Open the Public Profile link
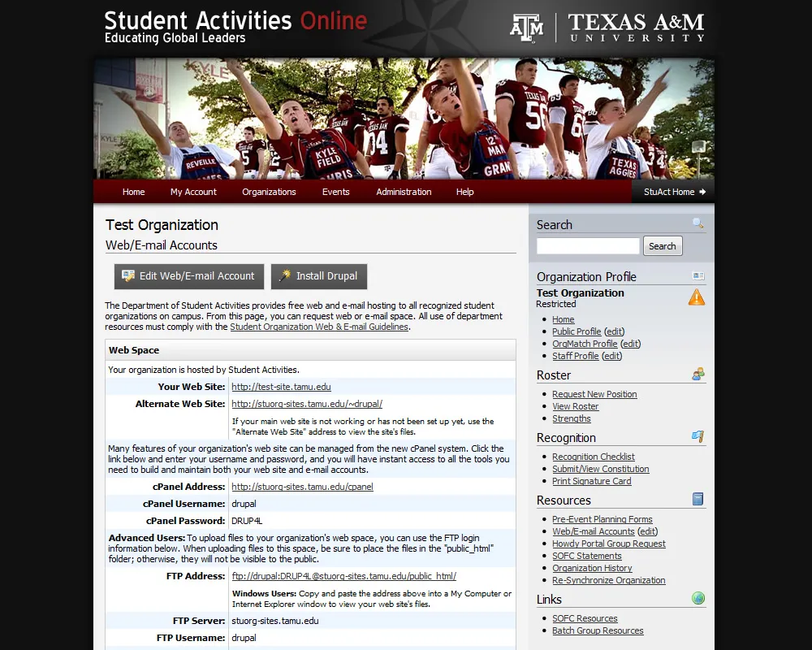The width and height of the screenshot is (812, 650). tap(577, 331)
